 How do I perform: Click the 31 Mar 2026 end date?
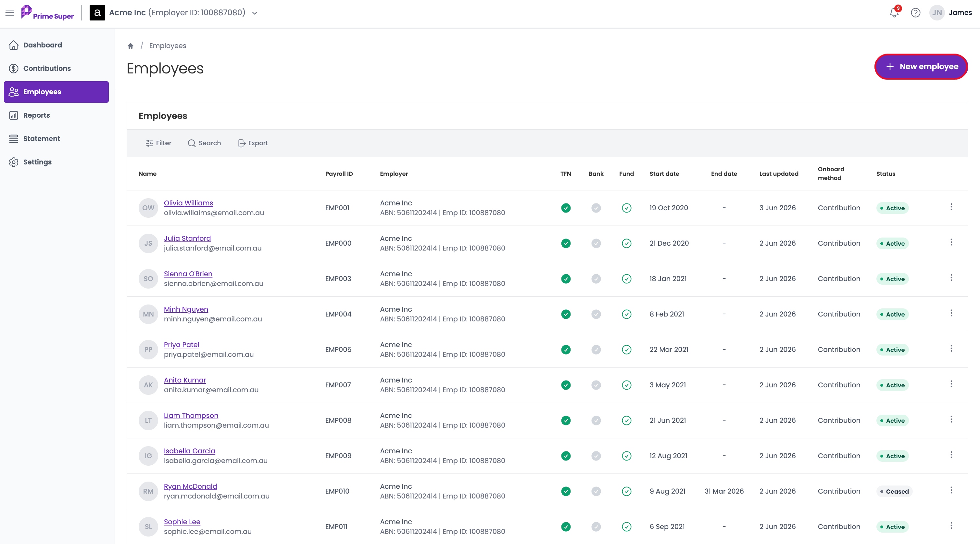pyautogui.click(x=723, y=491)
